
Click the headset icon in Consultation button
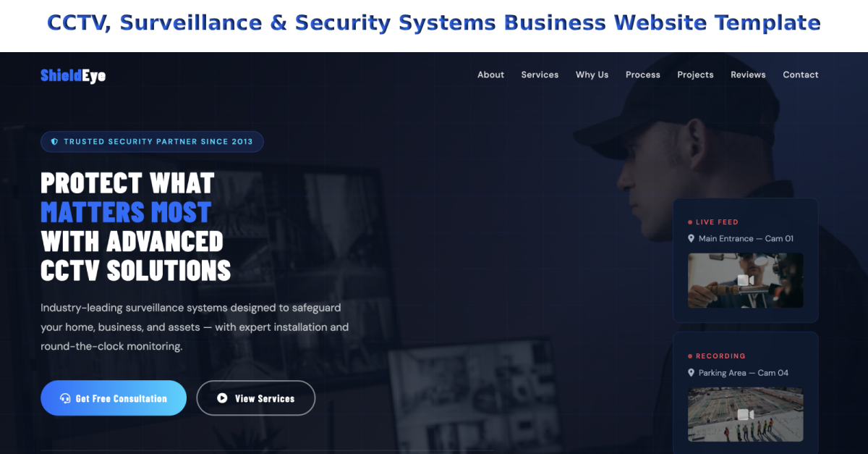tap(65, 398)
